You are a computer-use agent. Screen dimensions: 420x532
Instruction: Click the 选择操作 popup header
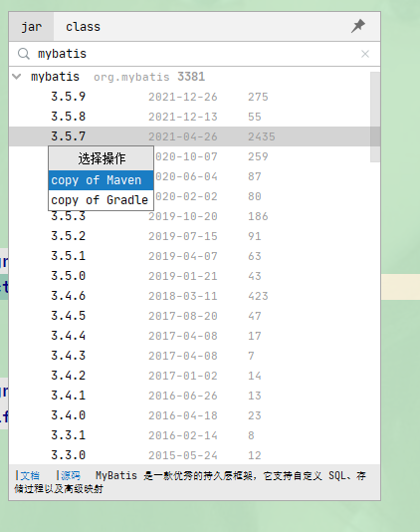click(x=101, y=158)
